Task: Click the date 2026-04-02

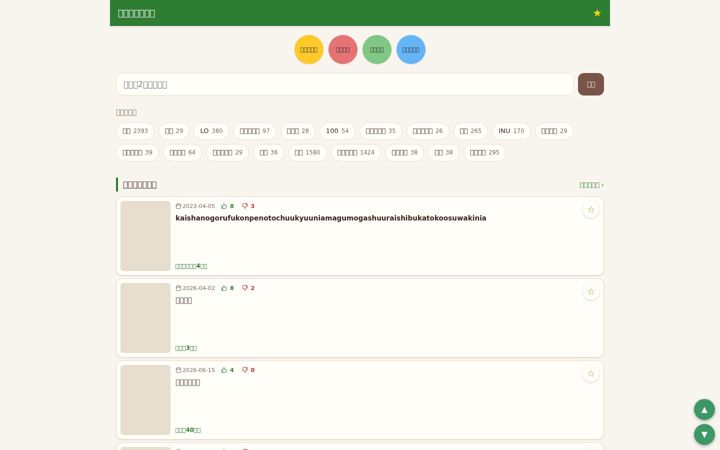Action: coord(198,288)
